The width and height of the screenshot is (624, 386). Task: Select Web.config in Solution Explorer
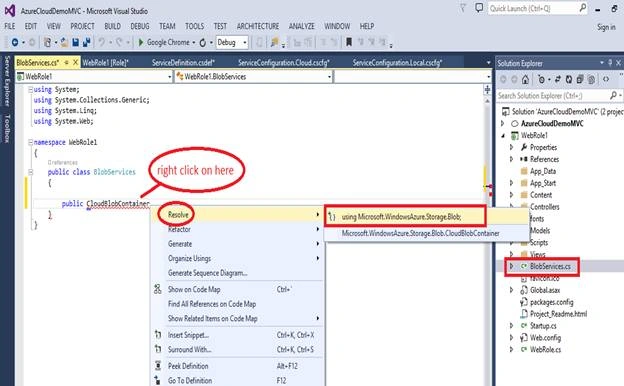[545, 338]
